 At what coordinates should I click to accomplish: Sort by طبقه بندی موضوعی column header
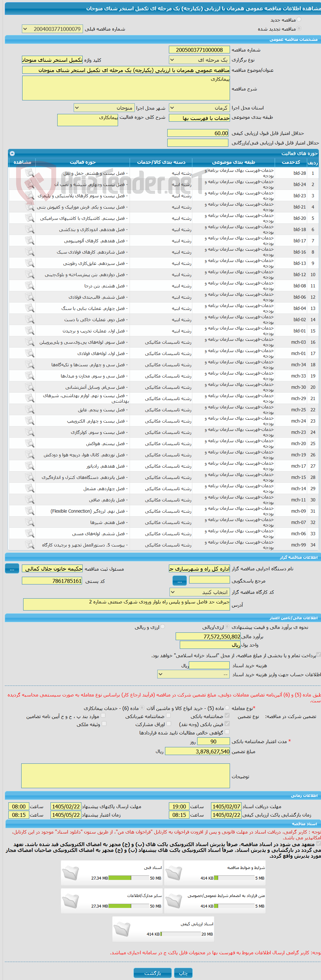pos(233,162)
